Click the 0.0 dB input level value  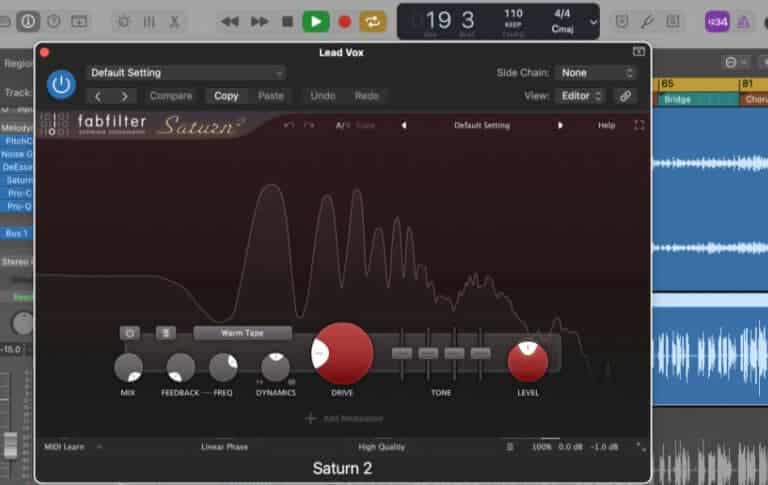click(x=571, y=447)
